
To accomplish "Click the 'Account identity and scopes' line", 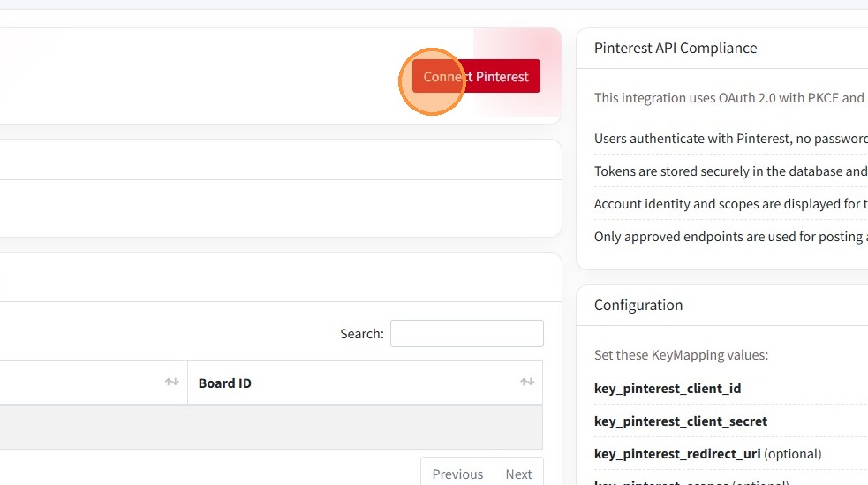I will (730, 204).
